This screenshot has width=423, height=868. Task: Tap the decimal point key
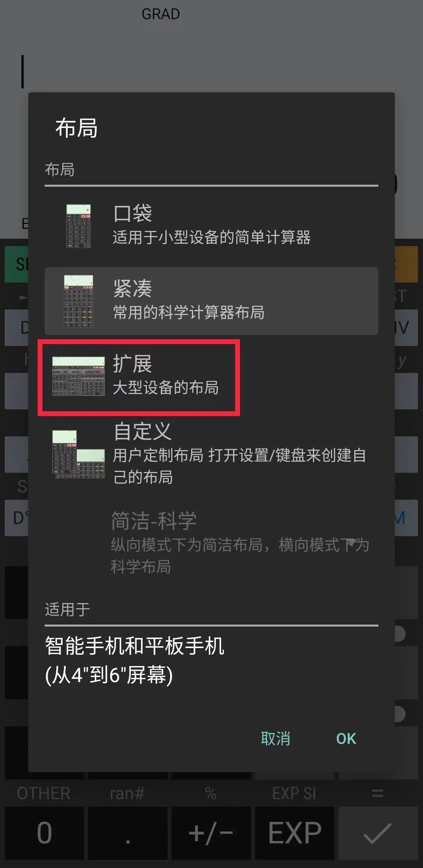128,833
